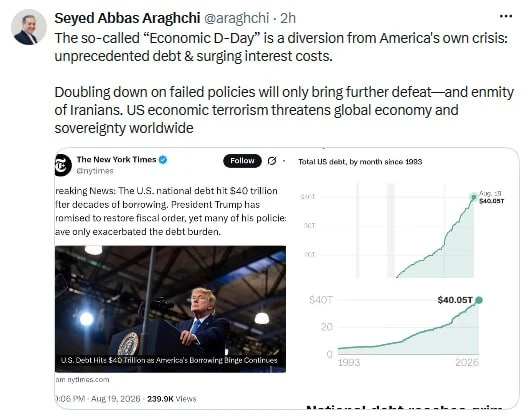
Task: Open the @araghchi handle link
Action: [x=236, y=18]
